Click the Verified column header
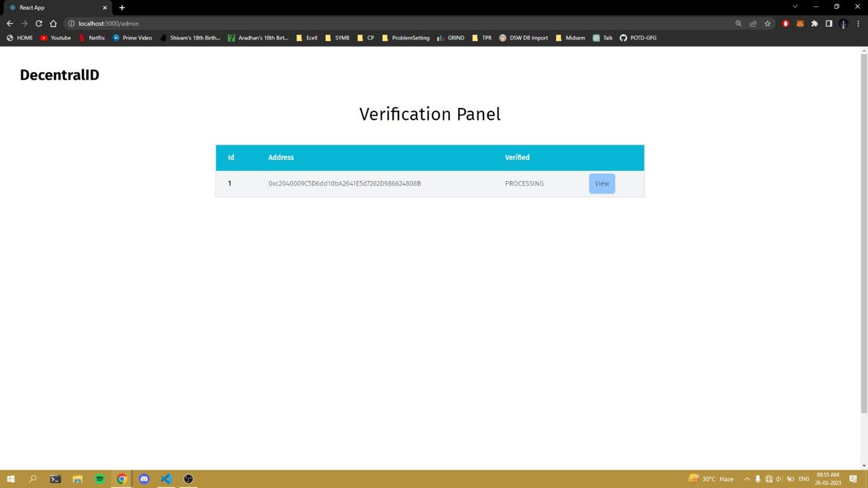The image size is (868, 488). [x=517, y=157]
